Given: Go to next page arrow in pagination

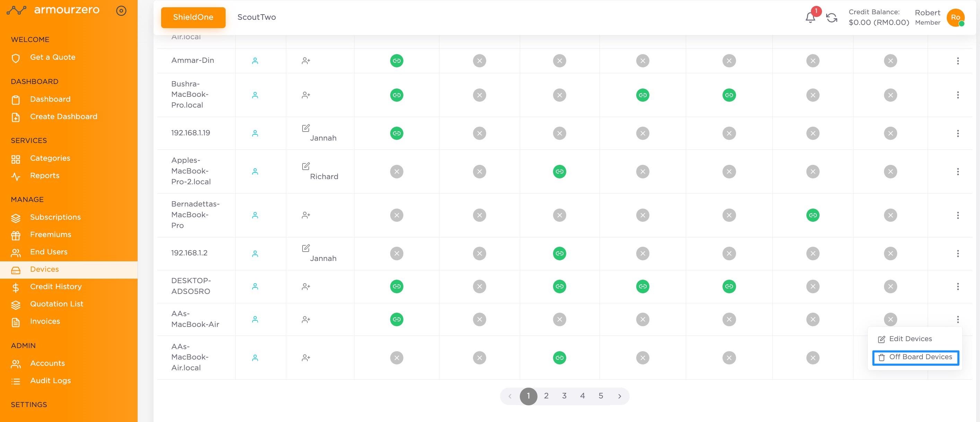Looking at the screenshot, I should [x=620, y=396].
